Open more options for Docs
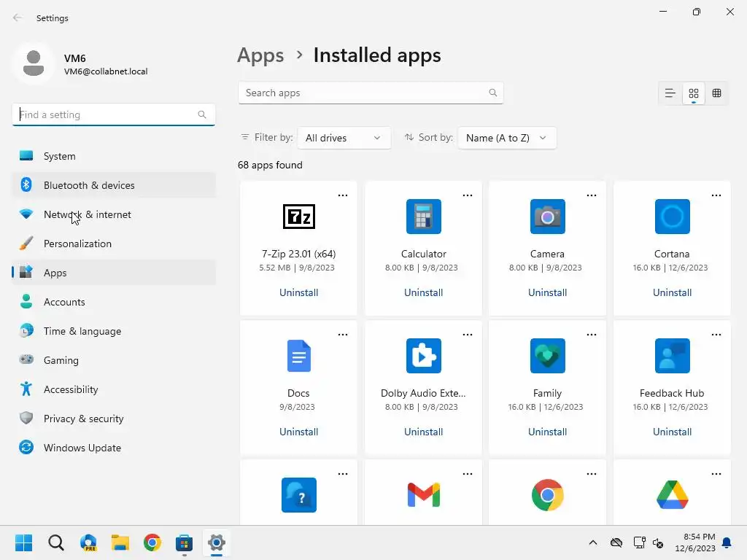 pyautogui.click(x=343, y=335)
